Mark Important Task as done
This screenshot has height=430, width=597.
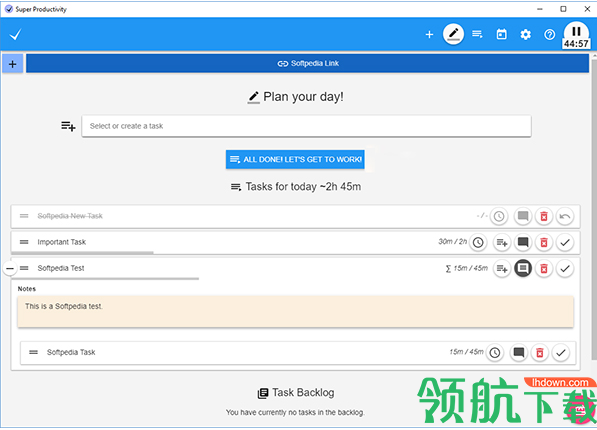pos(565,242)
